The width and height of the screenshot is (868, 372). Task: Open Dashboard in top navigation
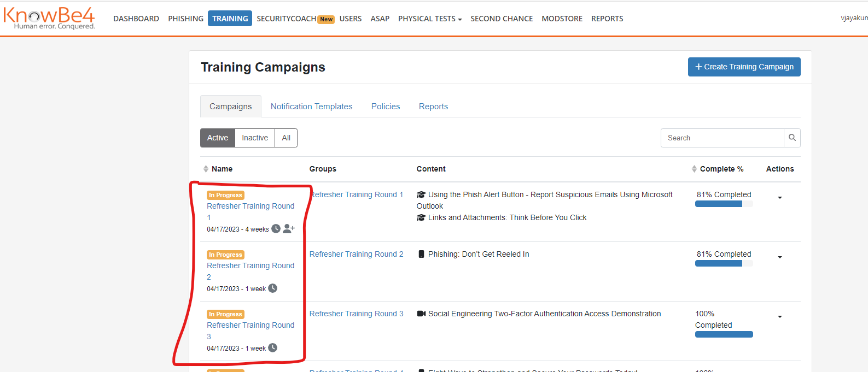click(x=136, y=19)
